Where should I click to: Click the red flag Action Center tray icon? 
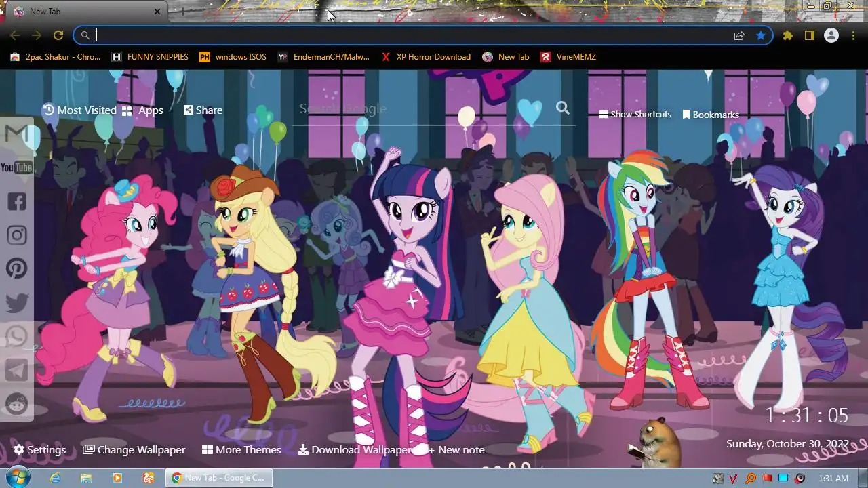tap(767, 479)
